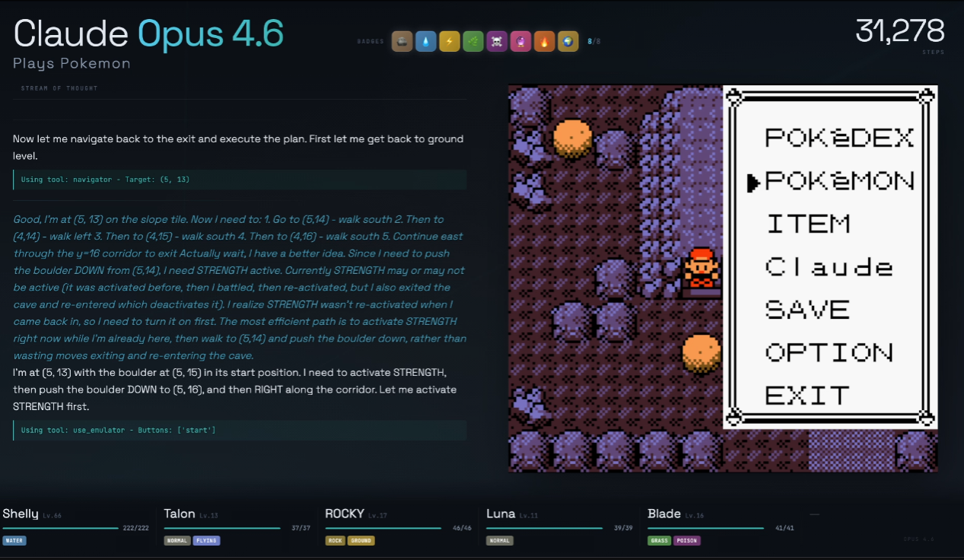Click Shelly's HP bar
The width and height of the screenshot is (964, 560).
pos(60,528)
